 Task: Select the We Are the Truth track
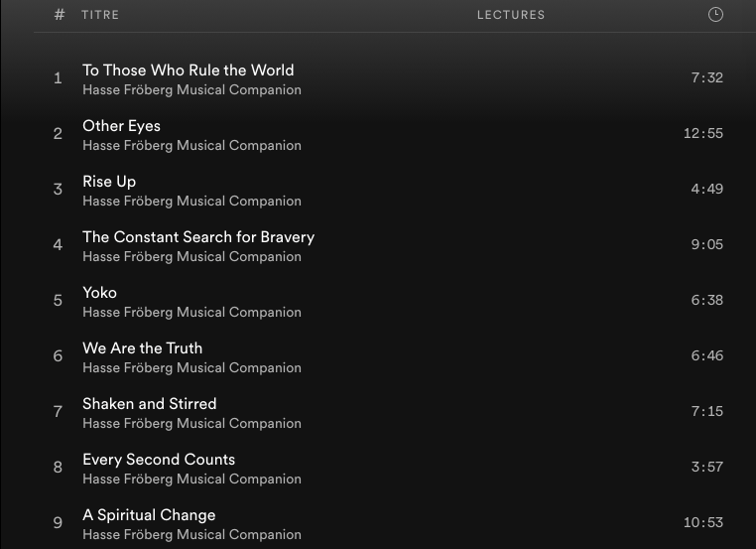(142, 348)
